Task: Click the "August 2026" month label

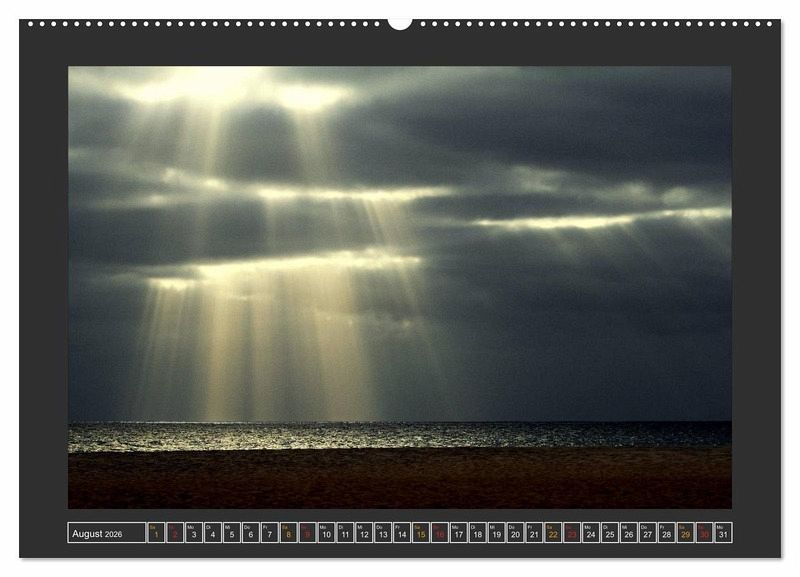Action: coord(97,534)
